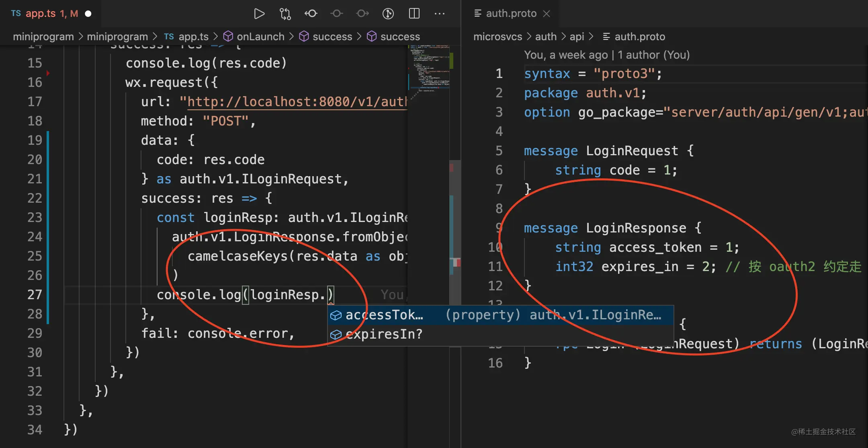Screen dimensions: 868x448
Task: Click the middle commit navigation icon
Action: tap(336, 14)
